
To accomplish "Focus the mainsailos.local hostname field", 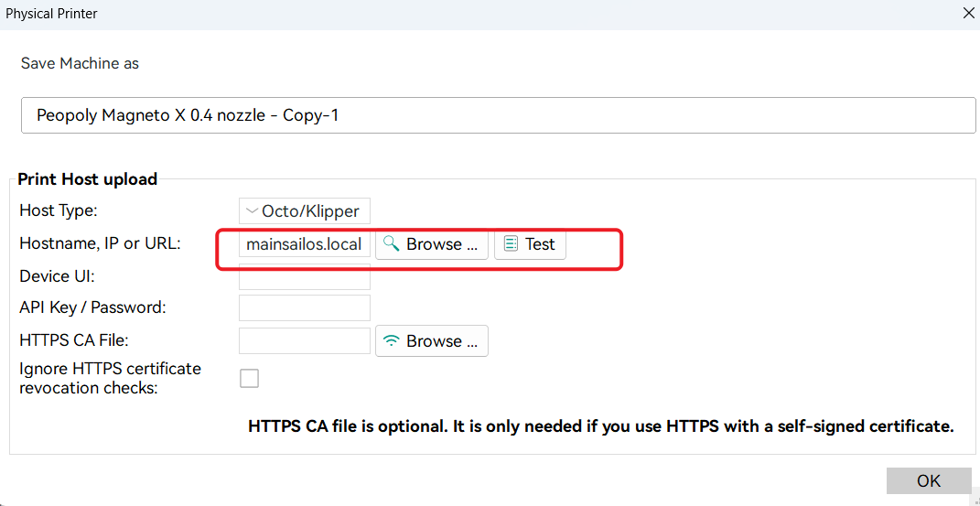I will [304, 244].
